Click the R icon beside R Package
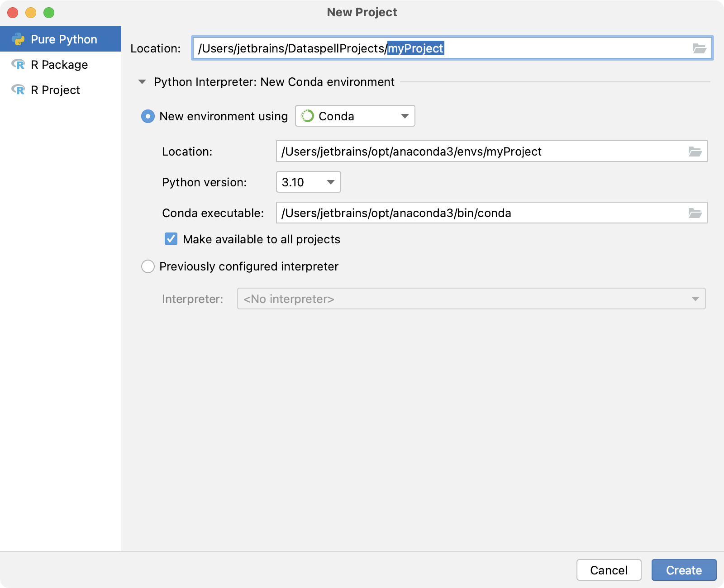724x588 pixels. pos(18,65)
